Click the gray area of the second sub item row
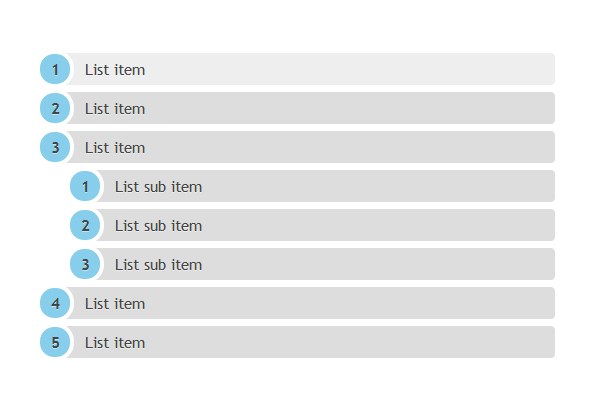 (377, 225)
